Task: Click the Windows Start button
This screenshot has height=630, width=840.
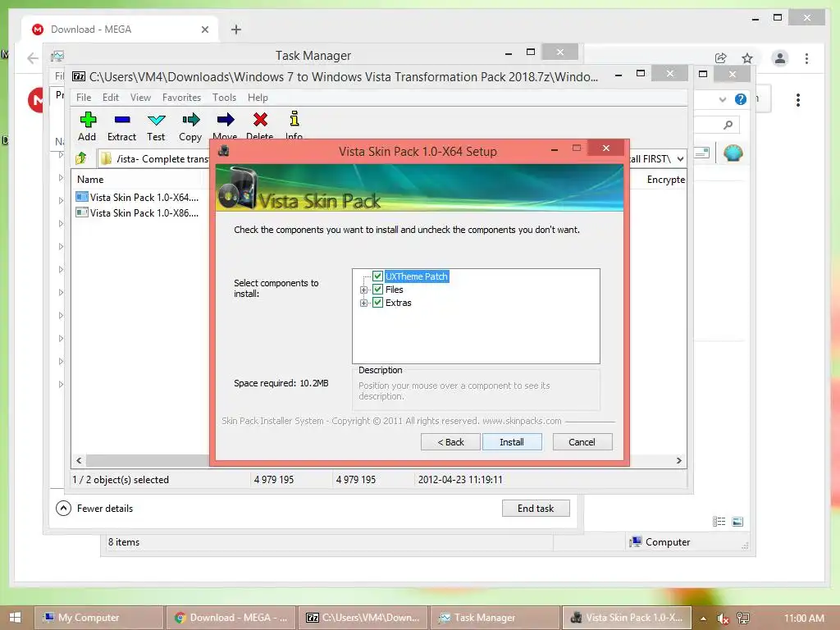Action: (x=15, y=617)
